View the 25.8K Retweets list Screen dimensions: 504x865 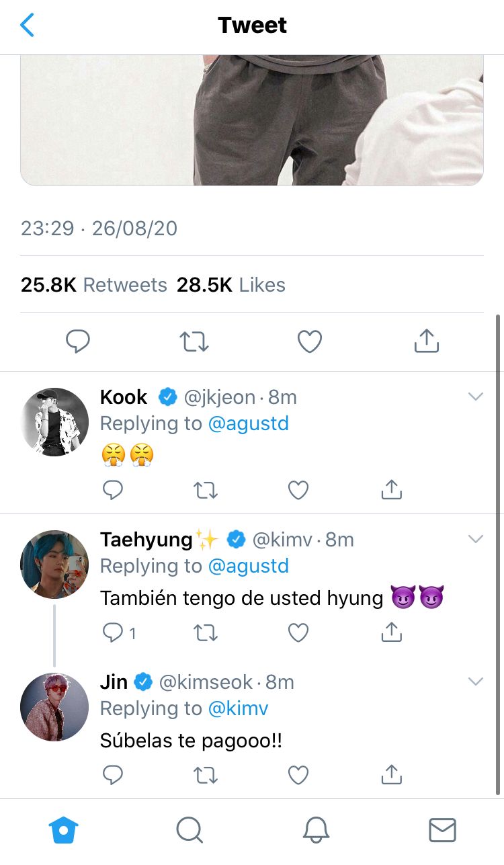(x=94, y=285)
